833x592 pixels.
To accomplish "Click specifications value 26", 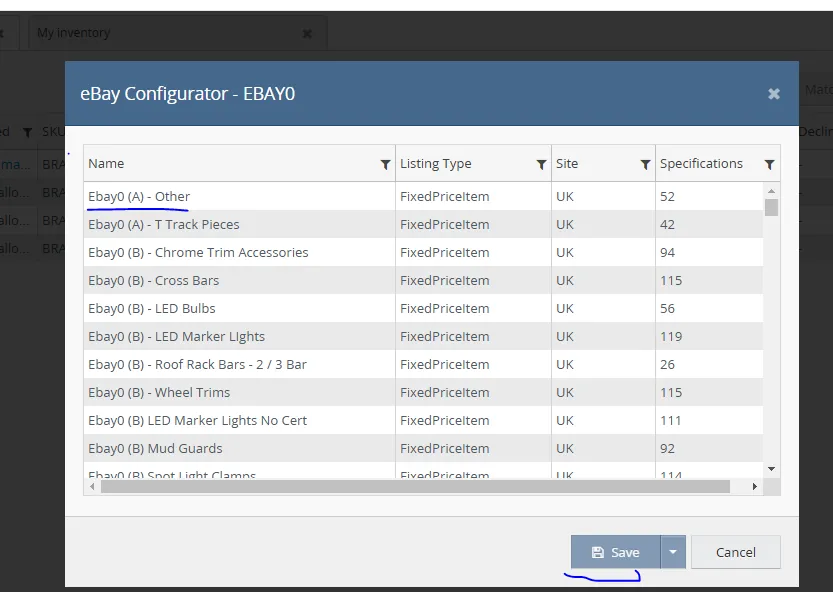I will pyautogui.click(x=667, y=365).
